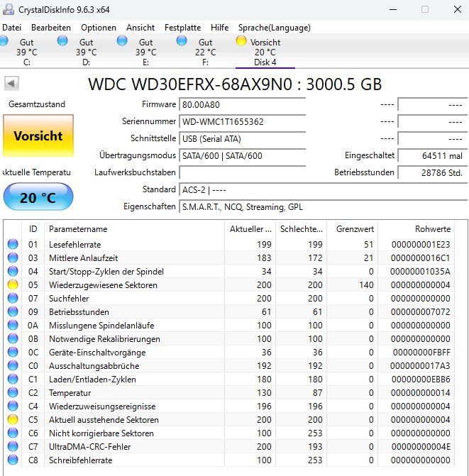Click the Parametername column header
This screenshot has height=476, width=469.
tap(135, 229)
